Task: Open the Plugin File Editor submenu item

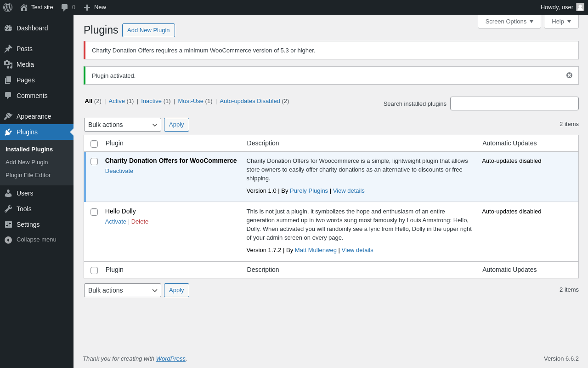Action: pyautogui.click(x=28, y=175)
